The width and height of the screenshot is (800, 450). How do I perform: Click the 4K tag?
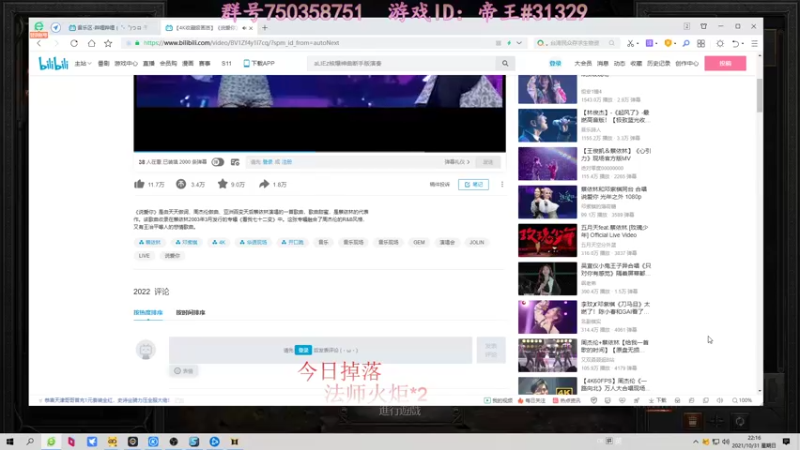click(x=219, y=242)
